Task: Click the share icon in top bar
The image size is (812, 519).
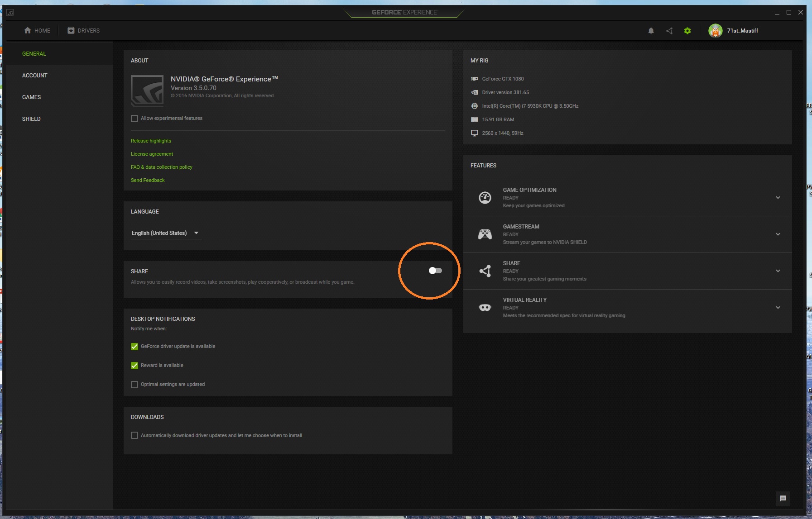Action: coord(669,31)
